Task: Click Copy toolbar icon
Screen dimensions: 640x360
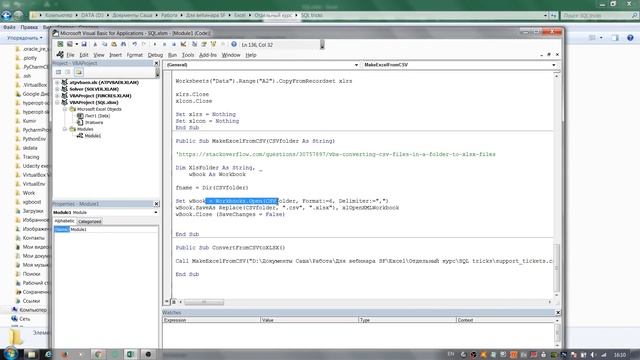Action: pos(104,44)
